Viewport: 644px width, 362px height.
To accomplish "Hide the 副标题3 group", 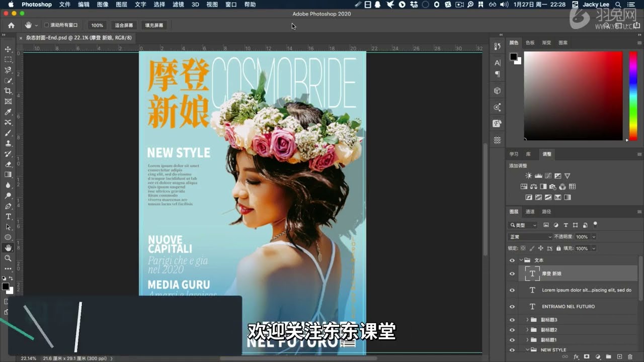I will coord(512,320).
